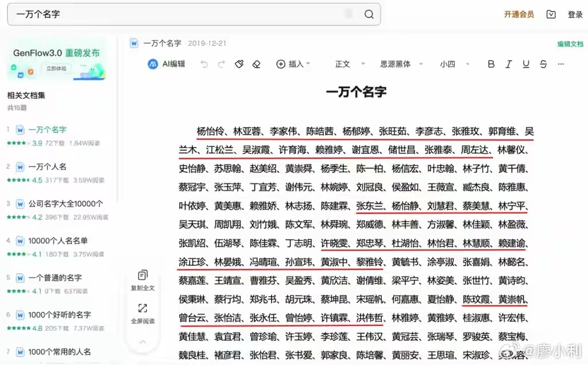Collapse the floating panel with the up chevron
The height and width of the screenshot is (365, 588).
coord(142,342)
